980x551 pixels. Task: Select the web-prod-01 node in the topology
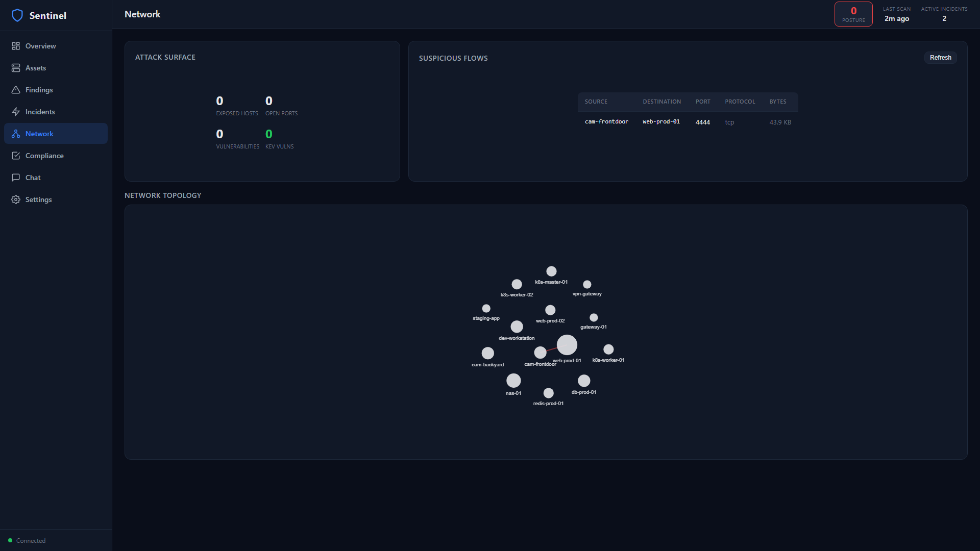(567, 345)
